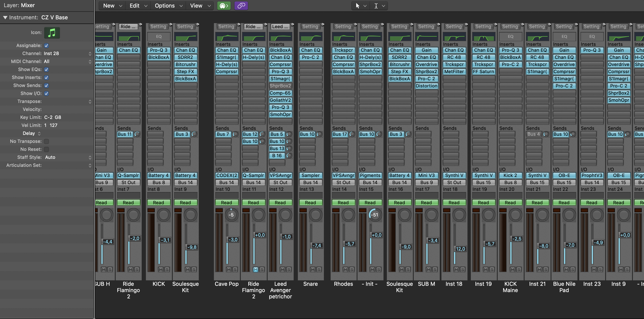Image resolution: width=644 pixels, height=319 pixels.
Task: Uncheck Show Inserts checkbox
Action: (46, 78)
